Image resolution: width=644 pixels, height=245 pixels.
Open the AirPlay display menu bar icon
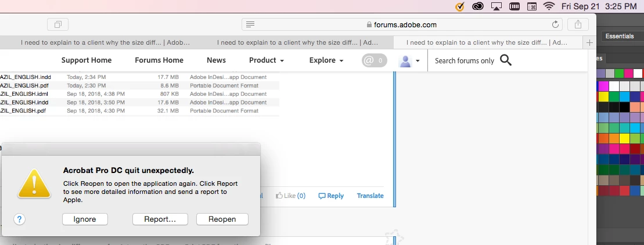(497, 6)
